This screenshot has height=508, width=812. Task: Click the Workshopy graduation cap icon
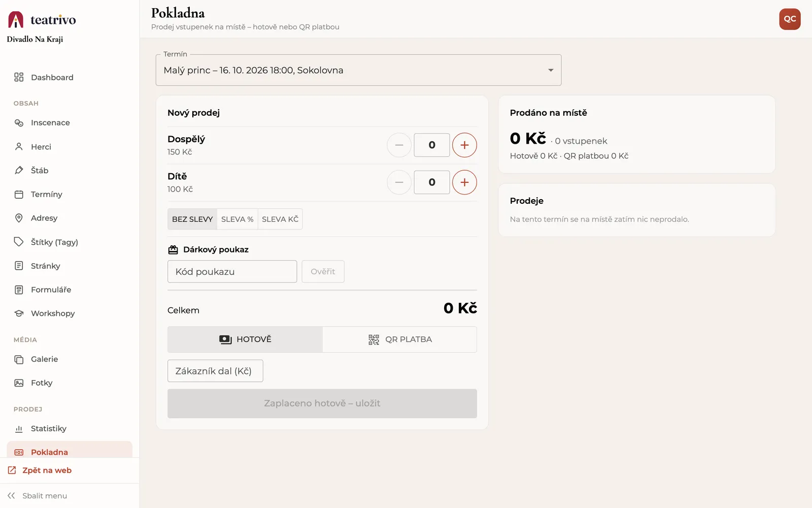click(19, 313)
